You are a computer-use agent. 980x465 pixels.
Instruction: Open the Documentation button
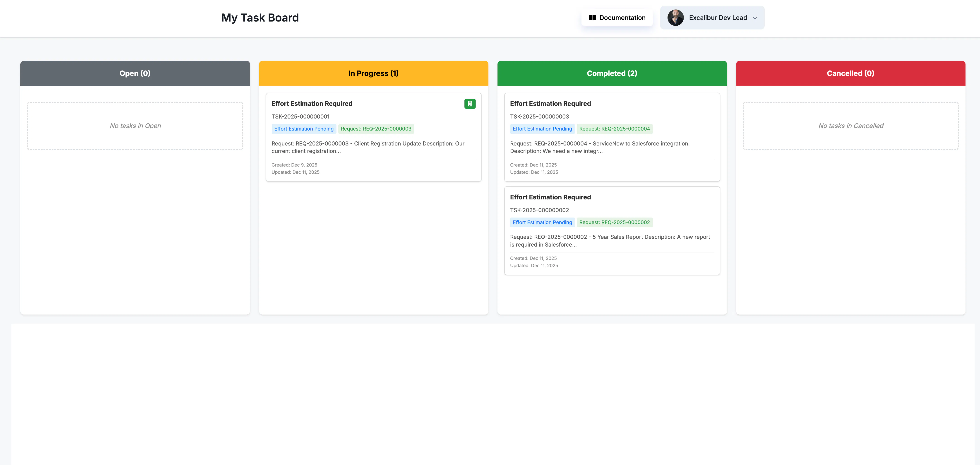617,17
